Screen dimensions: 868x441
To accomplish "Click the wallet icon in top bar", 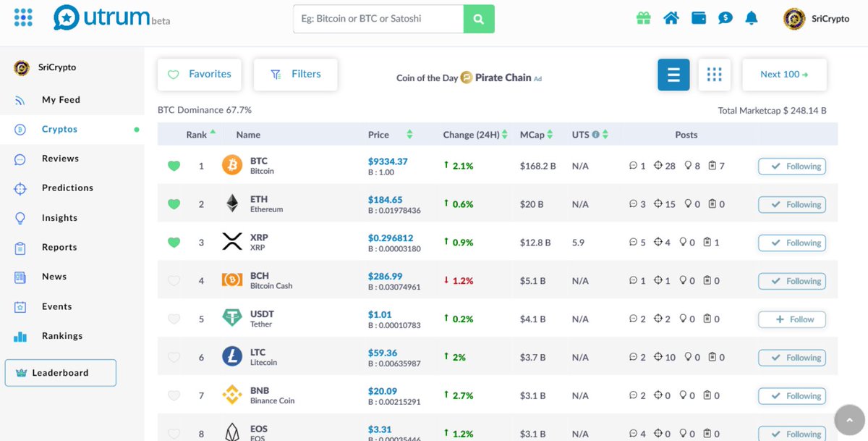I will tap(698, 18).
